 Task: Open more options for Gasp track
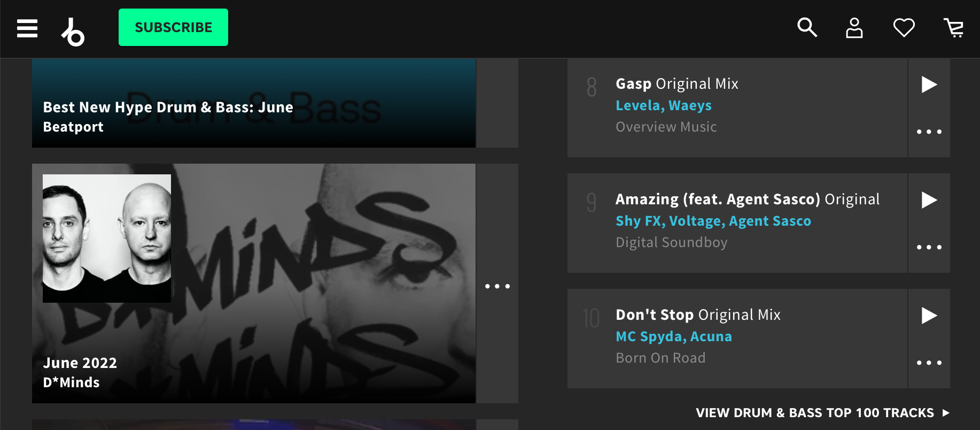pyautogui.click(x=929, y=132)
